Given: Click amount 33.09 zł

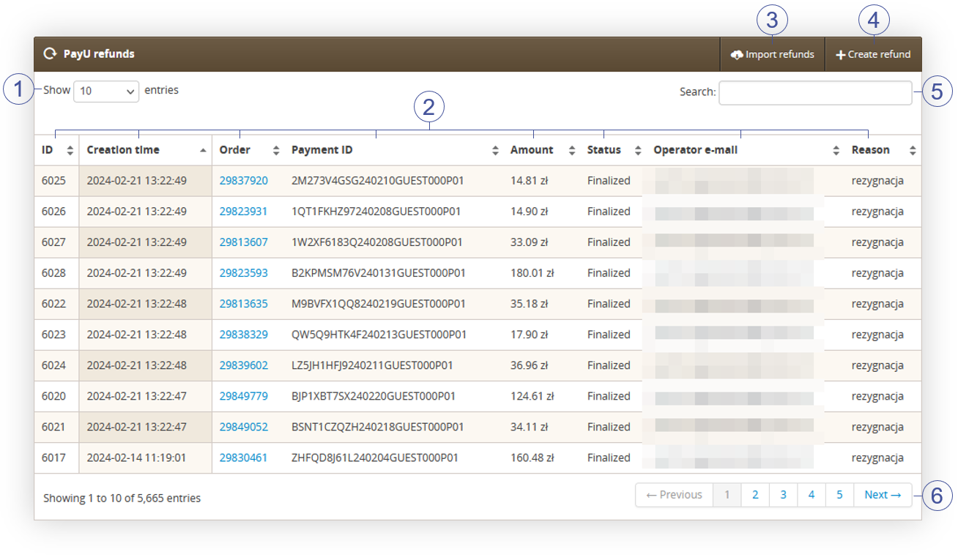Looking at the screenshot, I should tap(530, 242).
